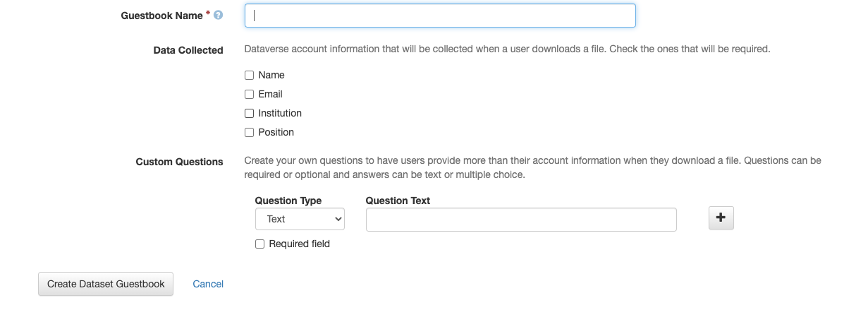Click the Custom Questions section label
This screenshot has width=868, height=310.
[x=179, y=162]
